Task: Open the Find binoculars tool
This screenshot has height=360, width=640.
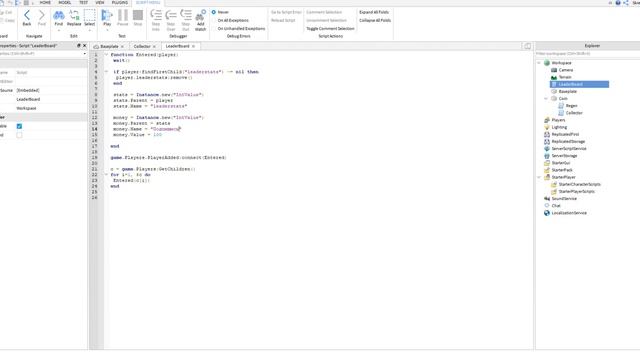Action: tap(59, 17)
